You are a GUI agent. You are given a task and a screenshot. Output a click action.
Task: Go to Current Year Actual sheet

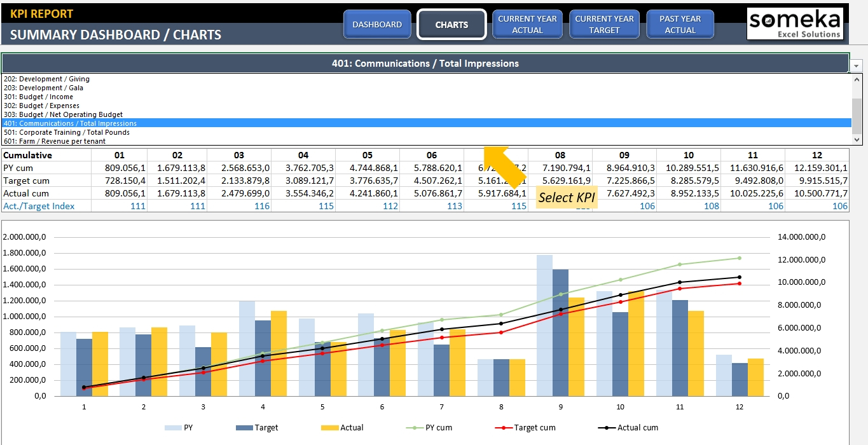click(527, 25)
